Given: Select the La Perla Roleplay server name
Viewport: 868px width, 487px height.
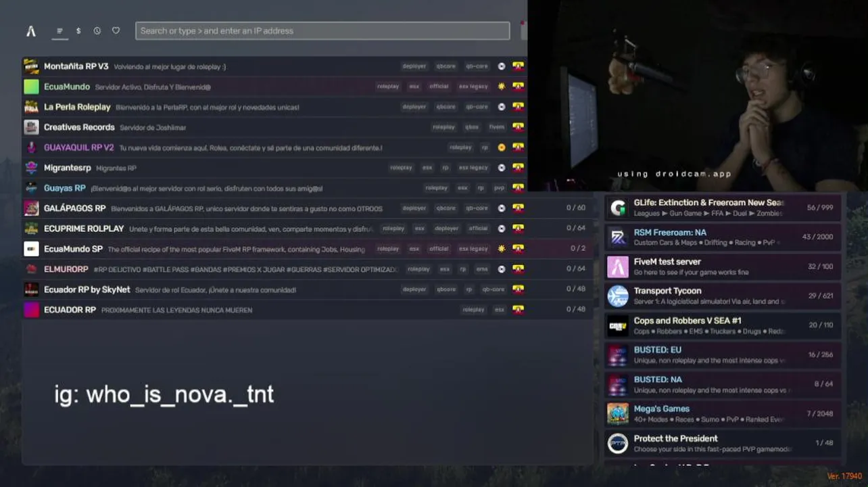Looking at the screenshot, I should [x=77, y=107].
